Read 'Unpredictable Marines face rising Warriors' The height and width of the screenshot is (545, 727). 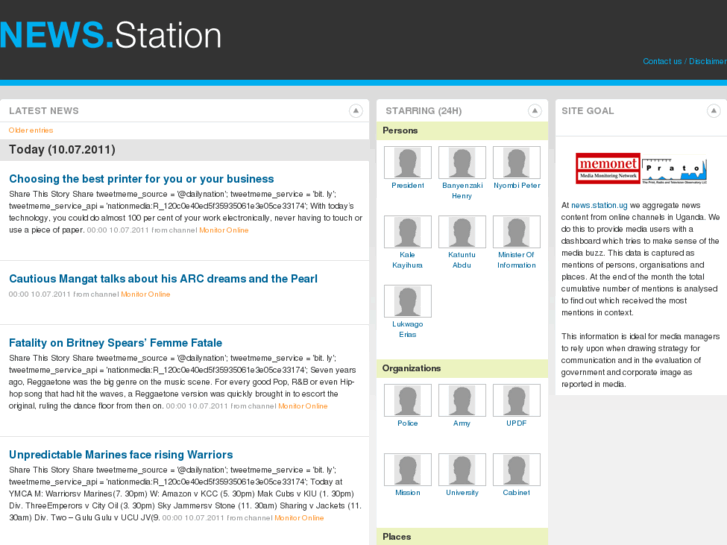[x=121, y=455]
